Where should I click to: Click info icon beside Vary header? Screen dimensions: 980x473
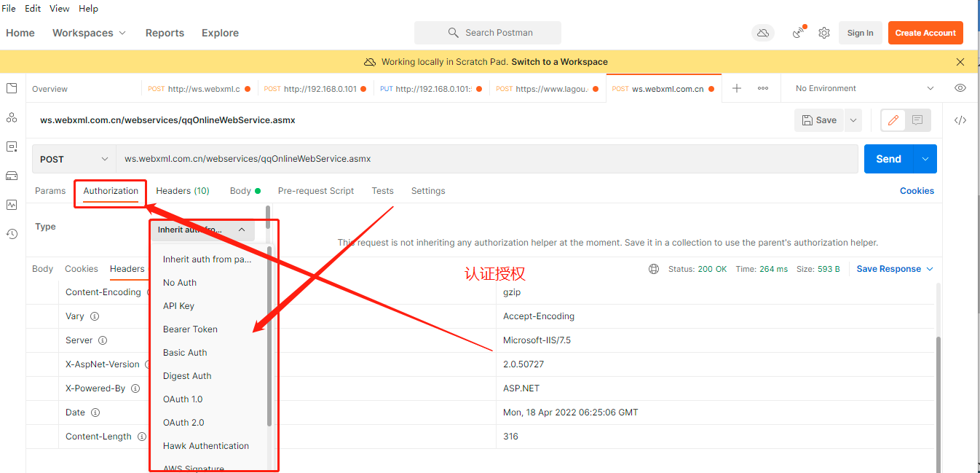(95, 316)
